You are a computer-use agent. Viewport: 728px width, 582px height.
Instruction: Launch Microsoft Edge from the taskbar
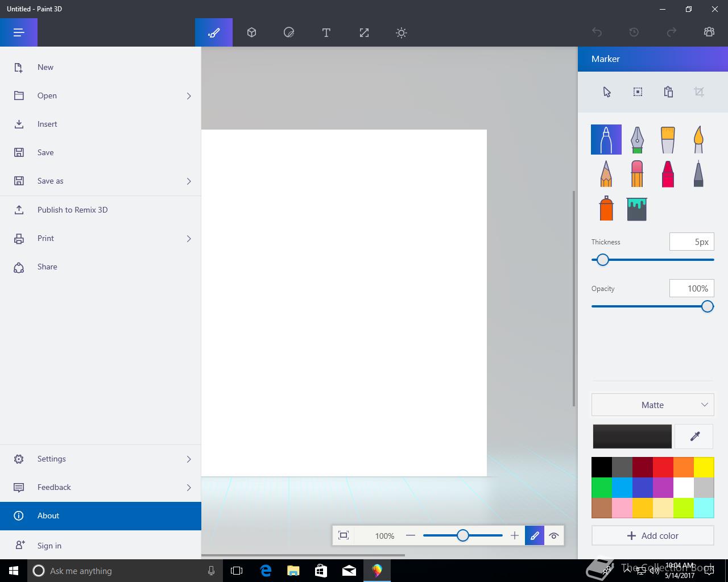tap(266, 571)
